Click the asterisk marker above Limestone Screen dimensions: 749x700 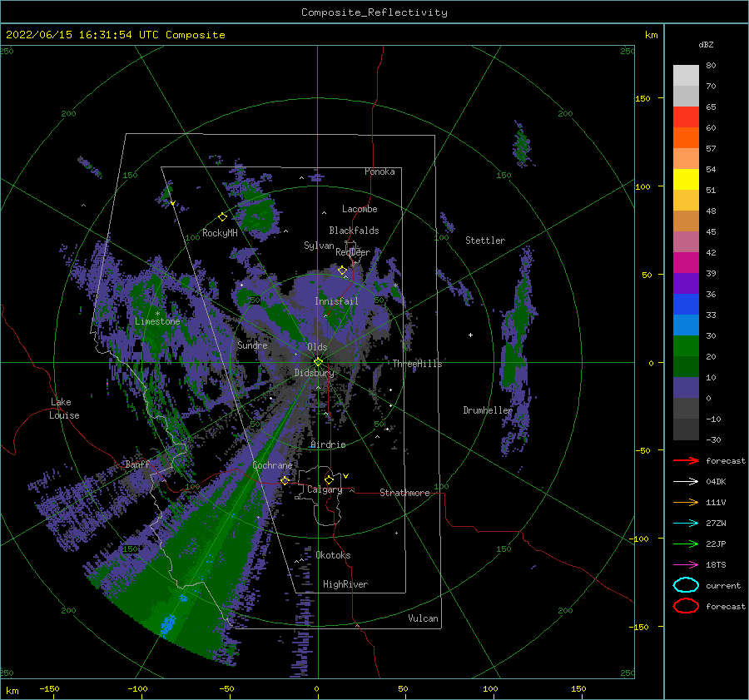[157, 314]
